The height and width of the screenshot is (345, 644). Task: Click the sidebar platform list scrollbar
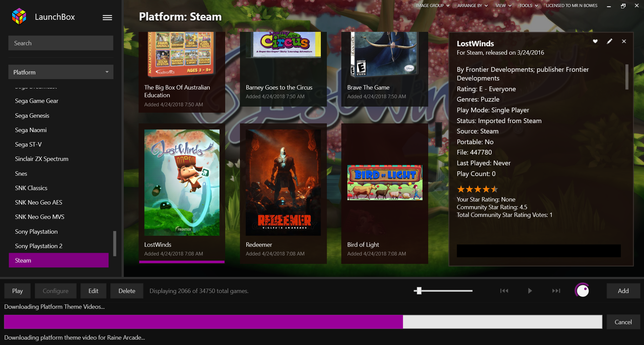pyautogui.click(x=115, y=243)
